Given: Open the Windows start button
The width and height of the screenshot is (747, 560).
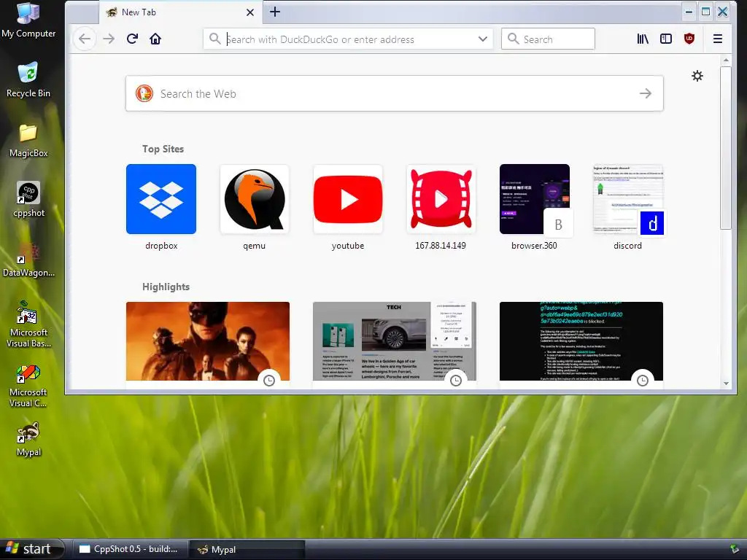Looking at the screenshot, I should (x=31, y=549).
